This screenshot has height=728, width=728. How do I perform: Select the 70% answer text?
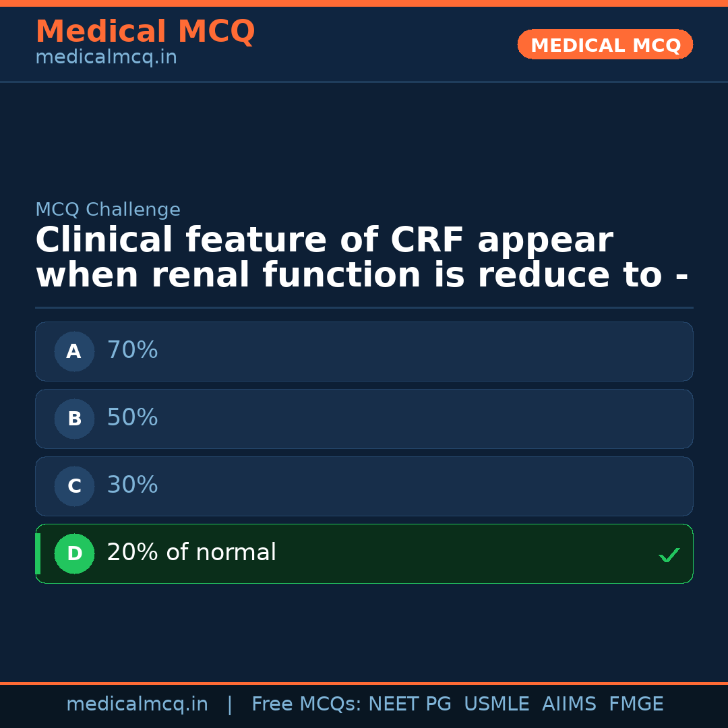tap(132, 351)
